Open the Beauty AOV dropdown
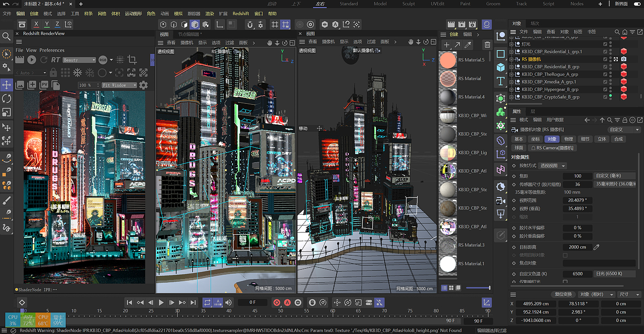The image size is (644, 334). click(79, 60)
